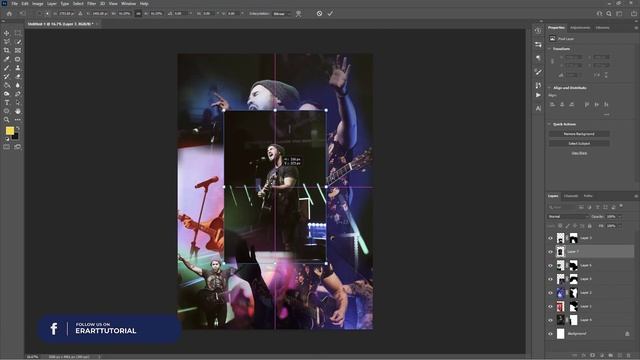Toggle warp mode in options bar
Viewport: 640px width, 360px height.
tap(299, 13)
